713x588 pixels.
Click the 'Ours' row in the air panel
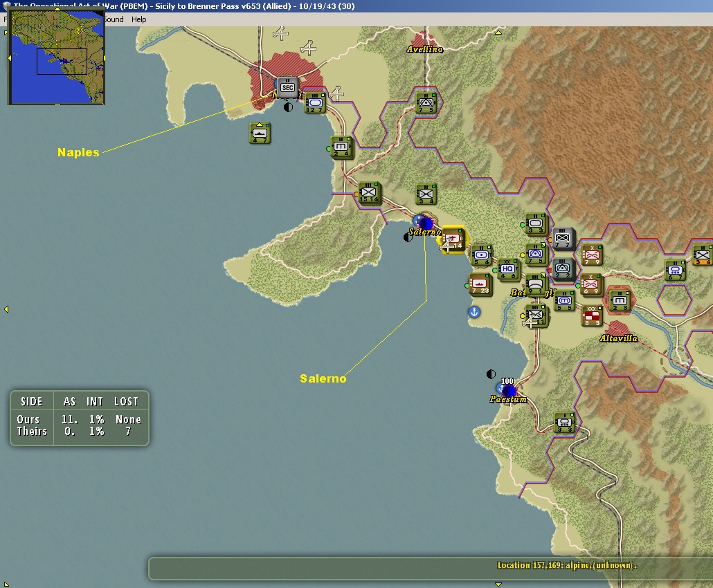click(79, 419)
